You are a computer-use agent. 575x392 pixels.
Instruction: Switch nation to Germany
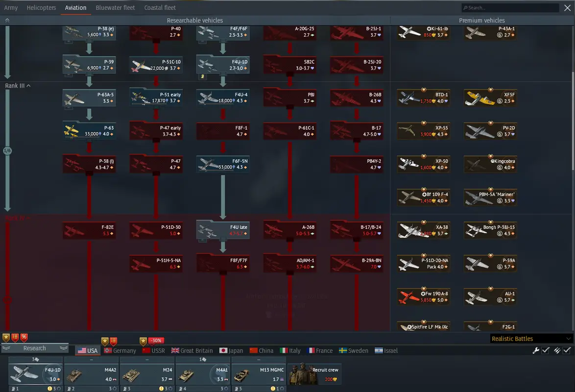[x=120, y=350]
